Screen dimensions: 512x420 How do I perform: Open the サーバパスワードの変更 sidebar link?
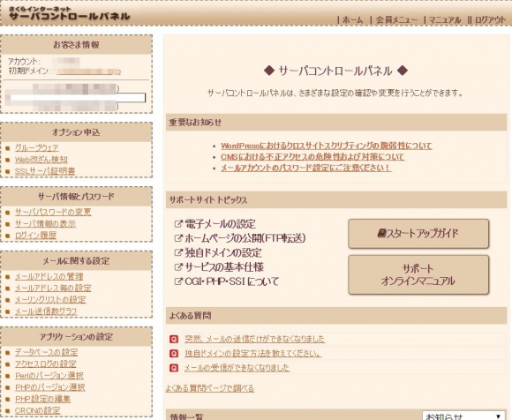53,212
